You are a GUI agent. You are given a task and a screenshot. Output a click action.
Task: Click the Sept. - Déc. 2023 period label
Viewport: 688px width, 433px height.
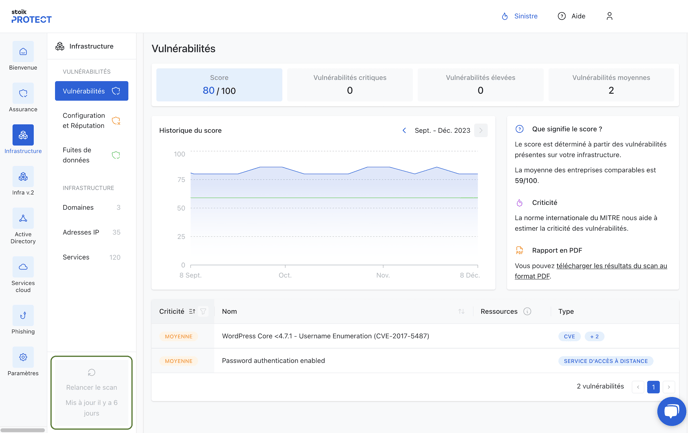click(x=442, y=130)
